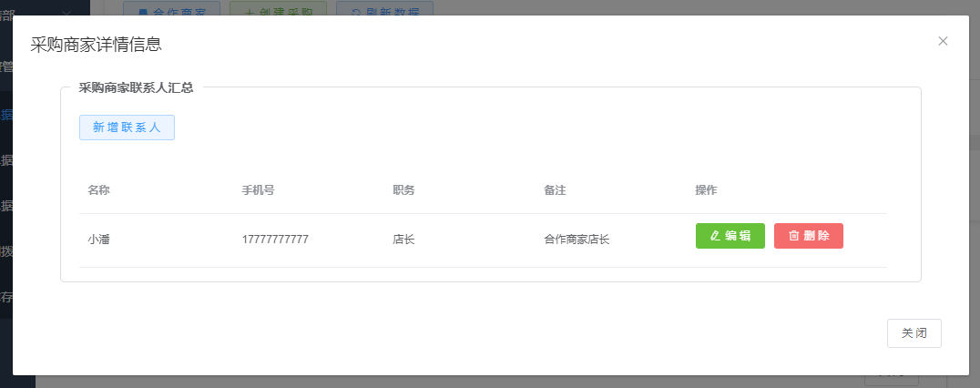Click the 采购商家详情信息 dialog title
This screenshot has width=980, height=388.
tap(97, 45)
